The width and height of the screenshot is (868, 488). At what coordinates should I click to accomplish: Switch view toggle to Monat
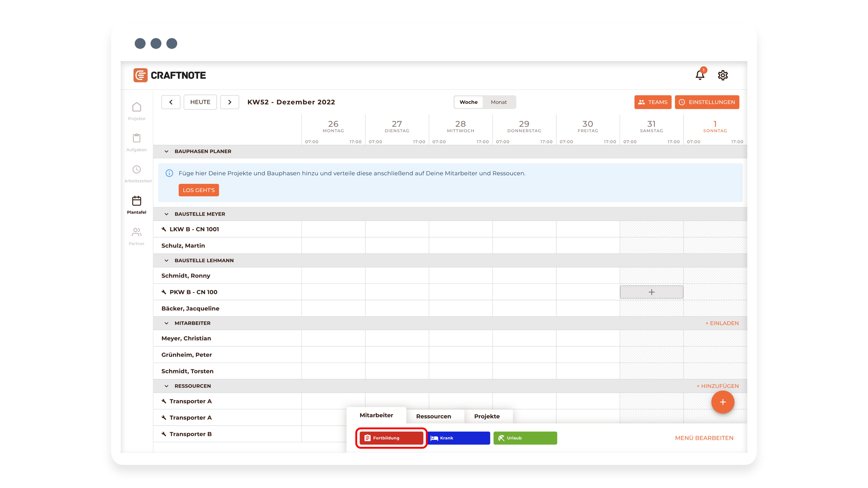pos(498,102)
